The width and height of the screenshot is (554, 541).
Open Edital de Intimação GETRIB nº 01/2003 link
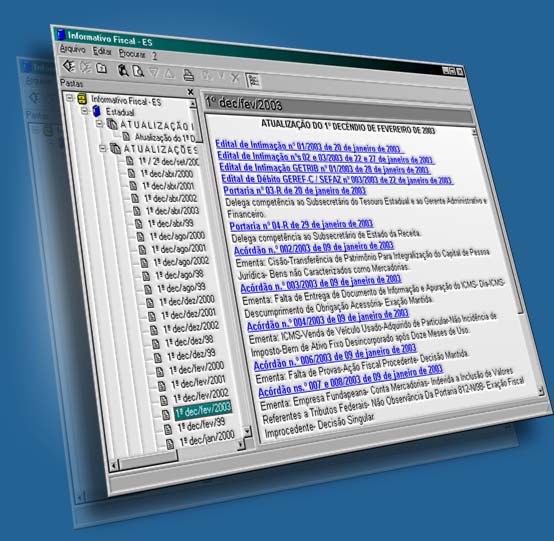pos(324,168)
